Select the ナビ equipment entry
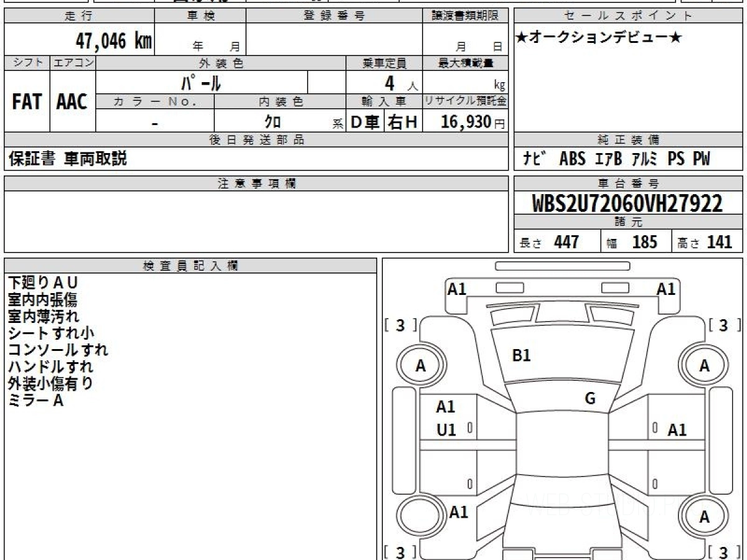747x560 pixels. coord(534,159)
